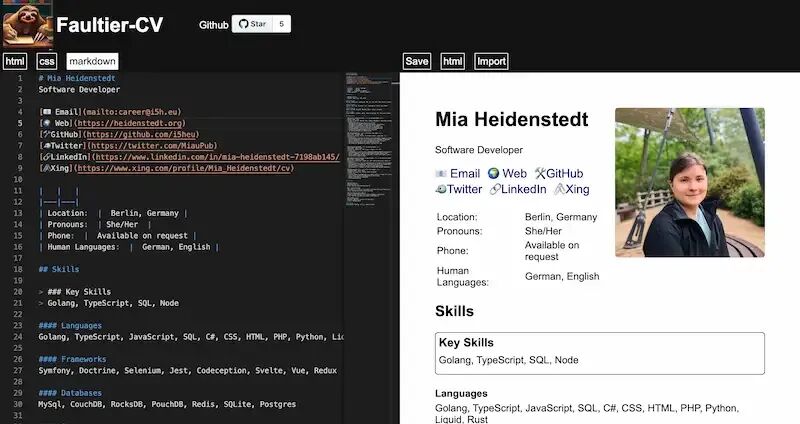Click the sloth logo image
The image size is (800, 424).
pos(28,24)
